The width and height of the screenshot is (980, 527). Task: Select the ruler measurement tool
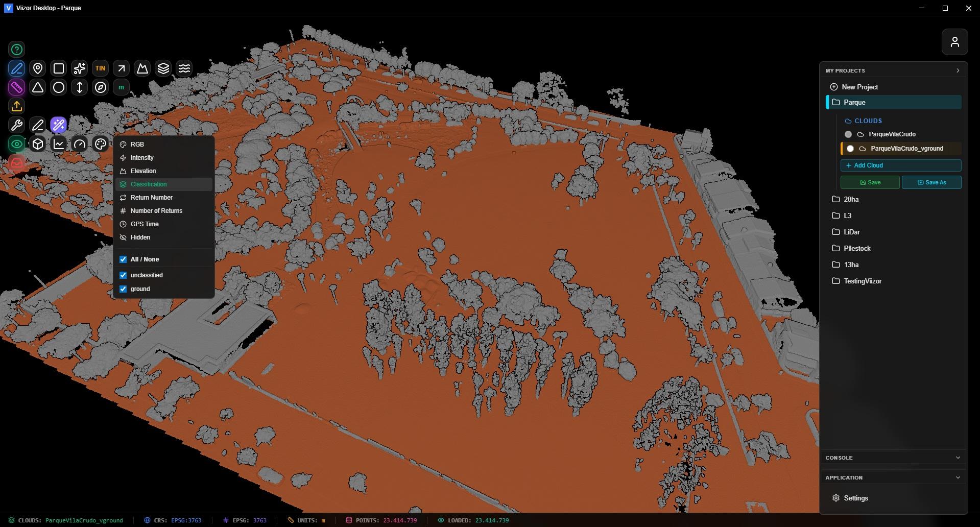(17, 87)
